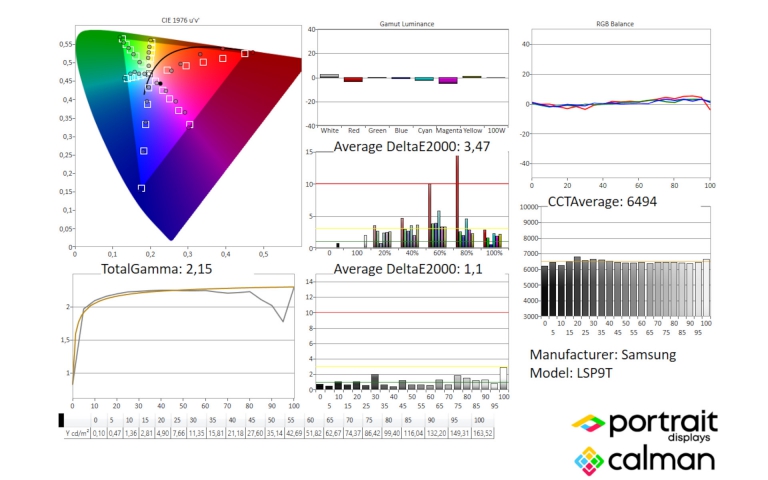Click the '0,55' axis label on CIE chart
The width and height of the screenshot is (768, 480).
66,44
